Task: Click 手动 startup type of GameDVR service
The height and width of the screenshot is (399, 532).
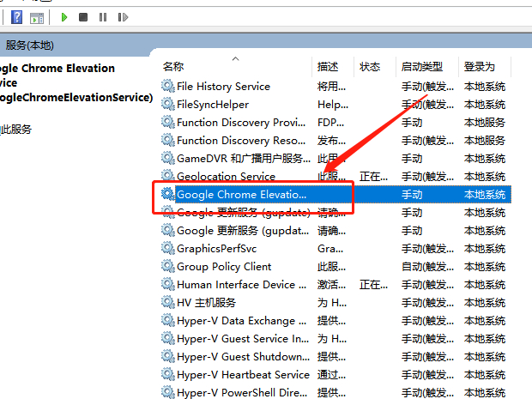Action: click(x=412, y=159)
